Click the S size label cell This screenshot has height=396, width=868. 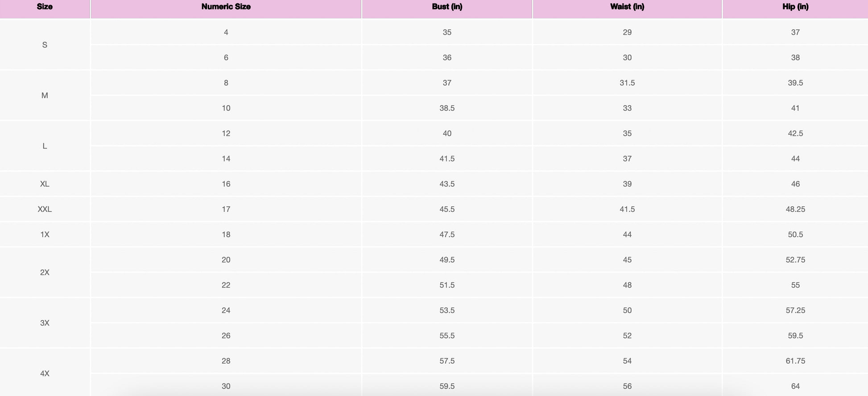(45, 45)
